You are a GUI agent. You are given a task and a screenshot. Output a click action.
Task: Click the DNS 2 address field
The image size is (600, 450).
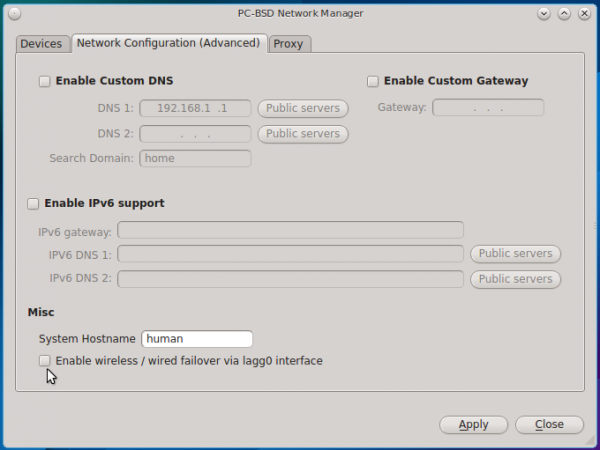point(195,134)
